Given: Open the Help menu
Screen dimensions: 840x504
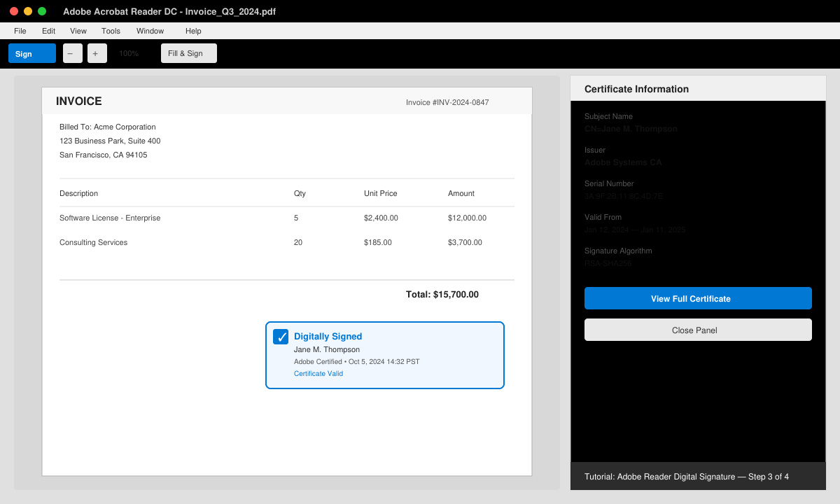Looking at the screenshot, I should pyautogui.click(x=193, y=31).
